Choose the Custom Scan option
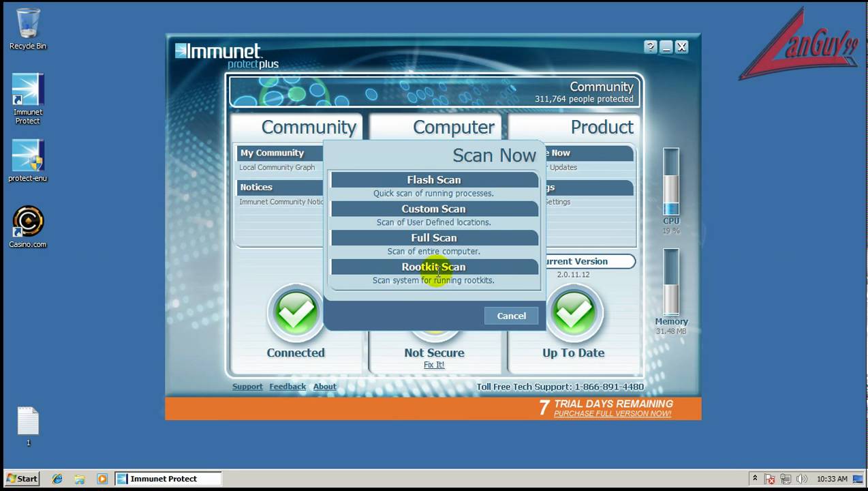Screen dimensions: 868x491 click(434, 209)
